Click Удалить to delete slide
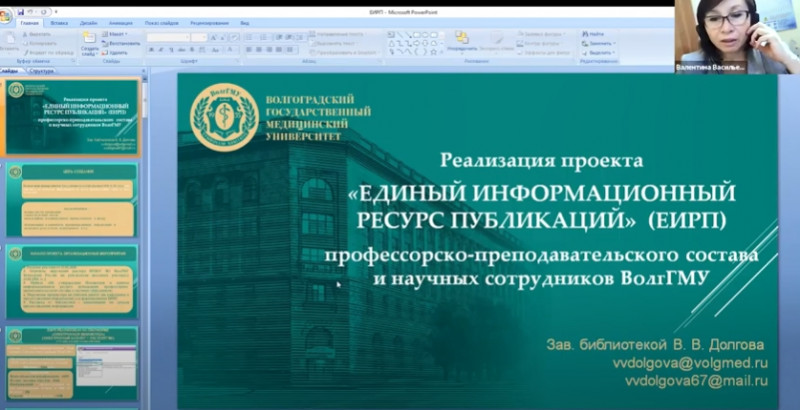Viewport: 800px width, 410px height. (x=115, y=53)
